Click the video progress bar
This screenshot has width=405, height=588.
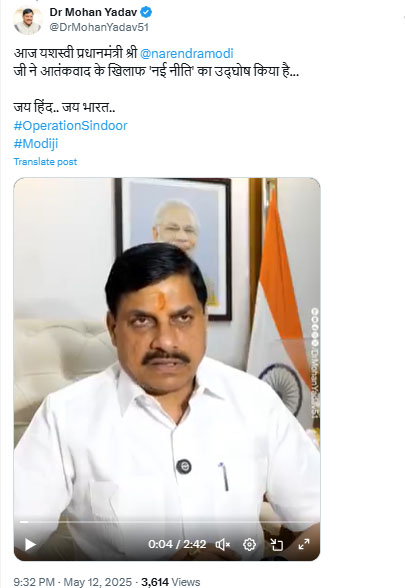(167, 522)
